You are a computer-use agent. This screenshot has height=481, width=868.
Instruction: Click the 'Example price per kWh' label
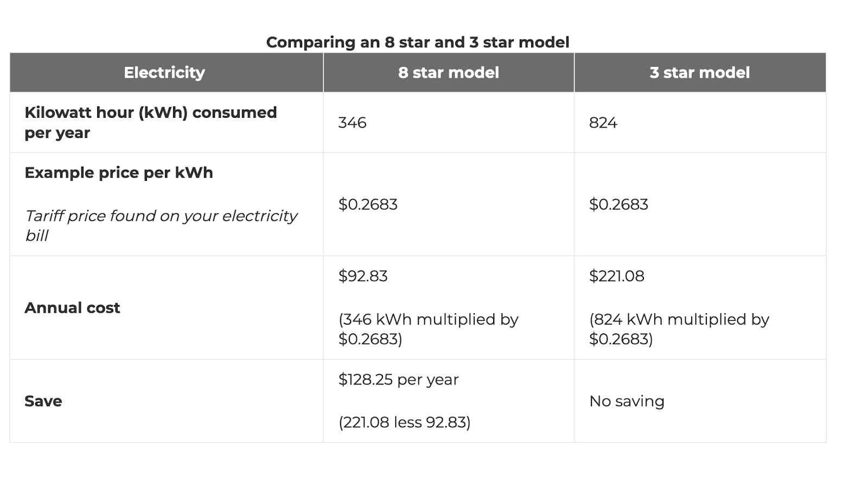(119, 173)
